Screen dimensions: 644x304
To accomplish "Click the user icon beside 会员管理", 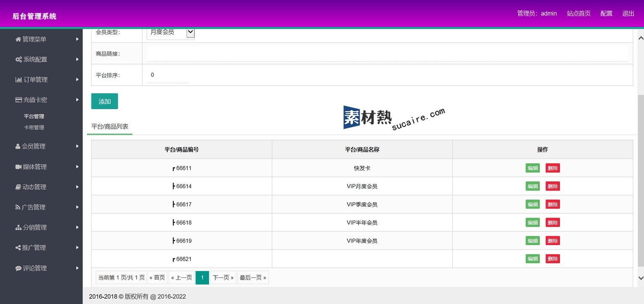I will click(18, 146).
